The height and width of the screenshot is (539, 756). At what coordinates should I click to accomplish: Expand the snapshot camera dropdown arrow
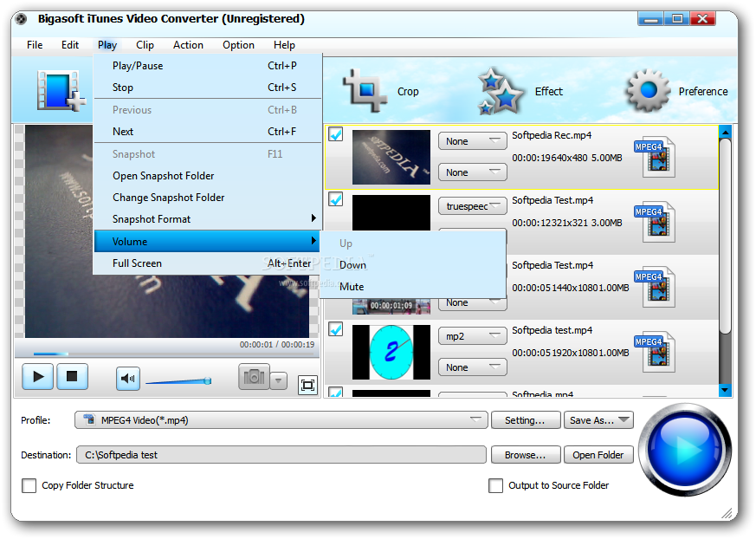[279, 380]
